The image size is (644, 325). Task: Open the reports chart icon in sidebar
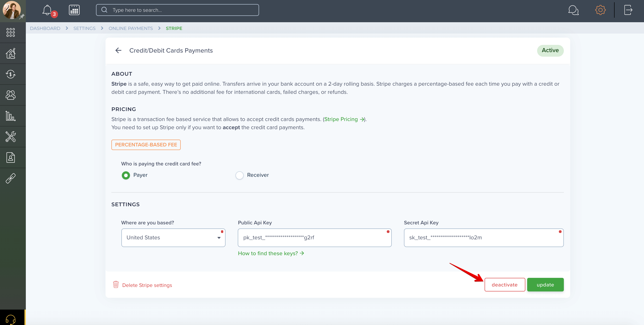tap(10, 116)
